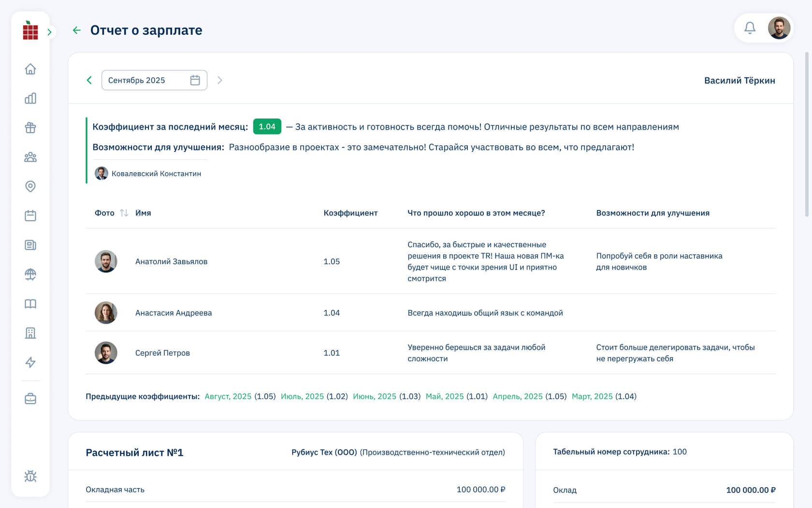Viewport: 812px width, 508px height.
Task: Open the bug report icon in sidebar
Action: click(x=30, y=476)
